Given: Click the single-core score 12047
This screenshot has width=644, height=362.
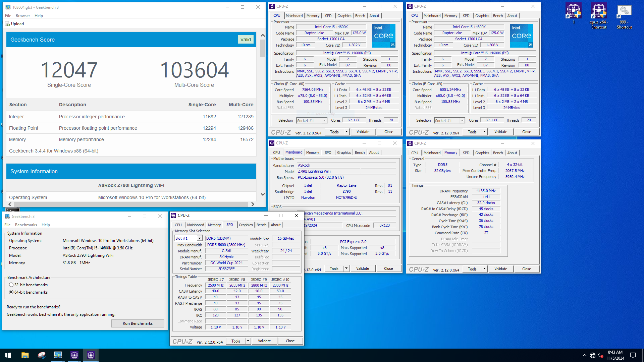Looking at the screenshot, I should tap(69, 70).
